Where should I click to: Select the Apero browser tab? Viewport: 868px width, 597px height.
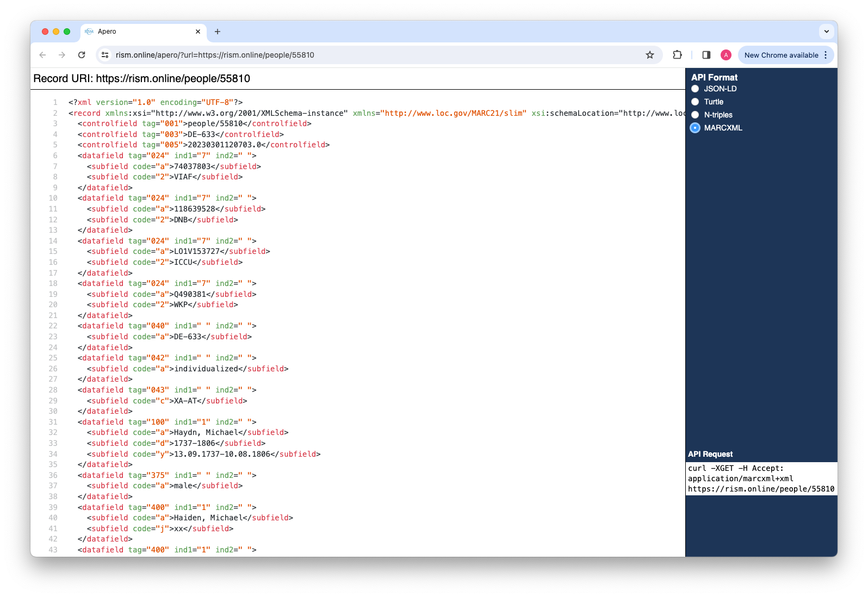pyautogui.click(x=144, y=32)
